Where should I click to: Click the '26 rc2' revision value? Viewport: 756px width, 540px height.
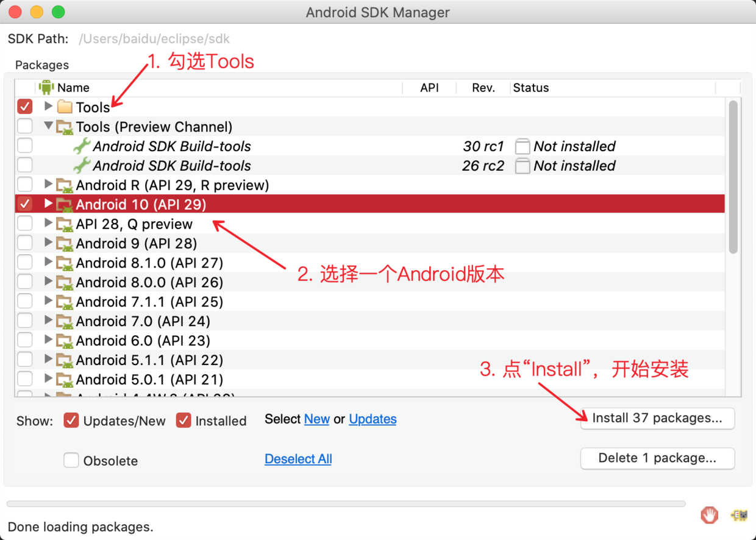483,166
